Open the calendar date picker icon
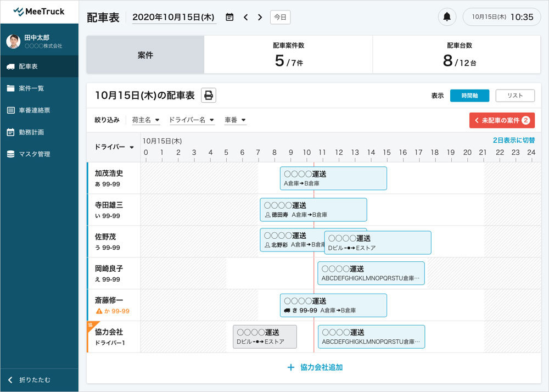Viewport: 549px width, 392px height. (x=229, y=18)
